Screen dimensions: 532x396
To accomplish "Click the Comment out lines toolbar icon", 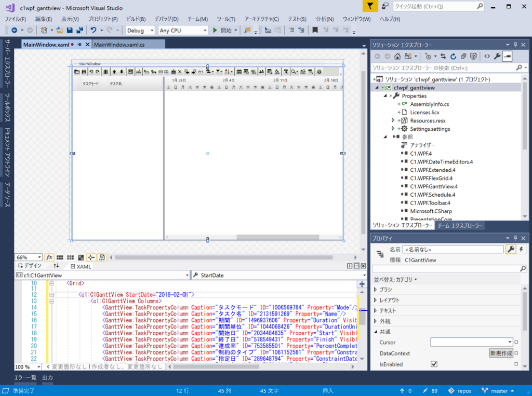I will [x=291, y=30].
